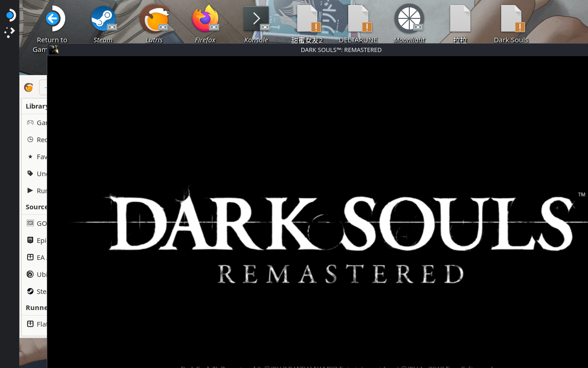The image size is (588, 368).
Task: Open the Steam desktop shortcut
Action: tap(103, 19)
